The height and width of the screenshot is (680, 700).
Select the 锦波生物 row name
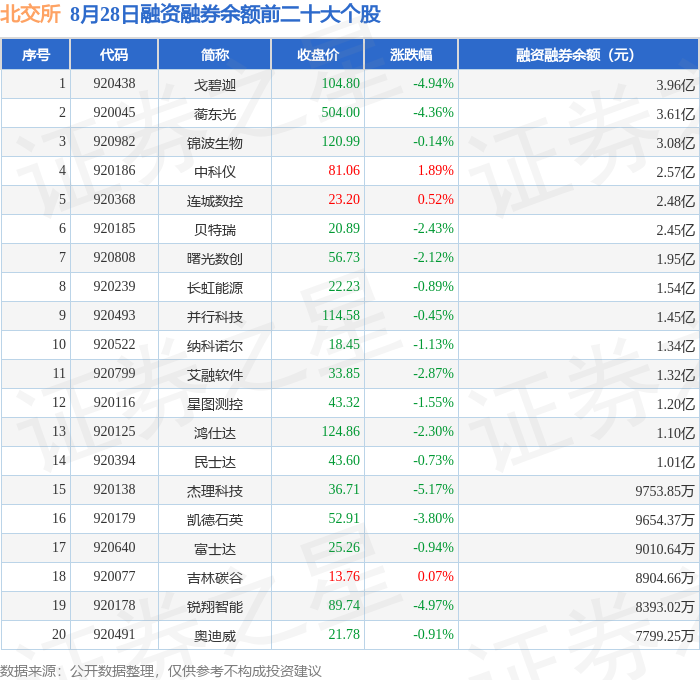pyautogui.click(x=215, y=142)
